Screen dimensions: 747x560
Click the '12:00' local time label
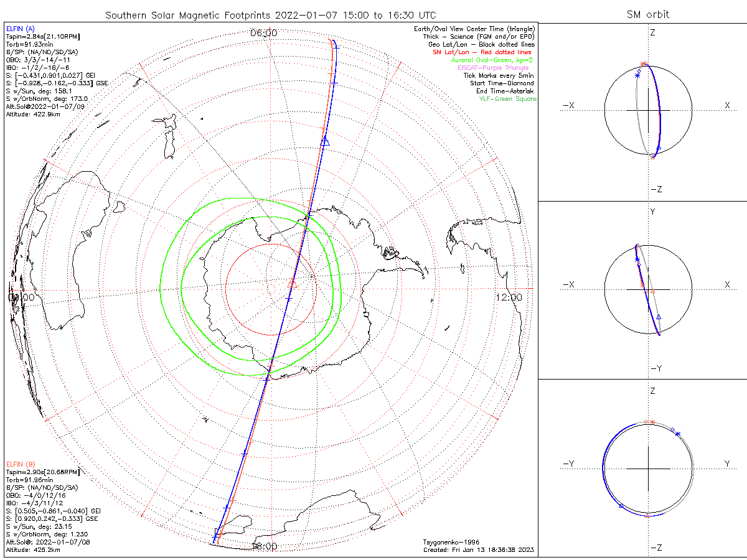pyautogui.click(x=509, y=297)
